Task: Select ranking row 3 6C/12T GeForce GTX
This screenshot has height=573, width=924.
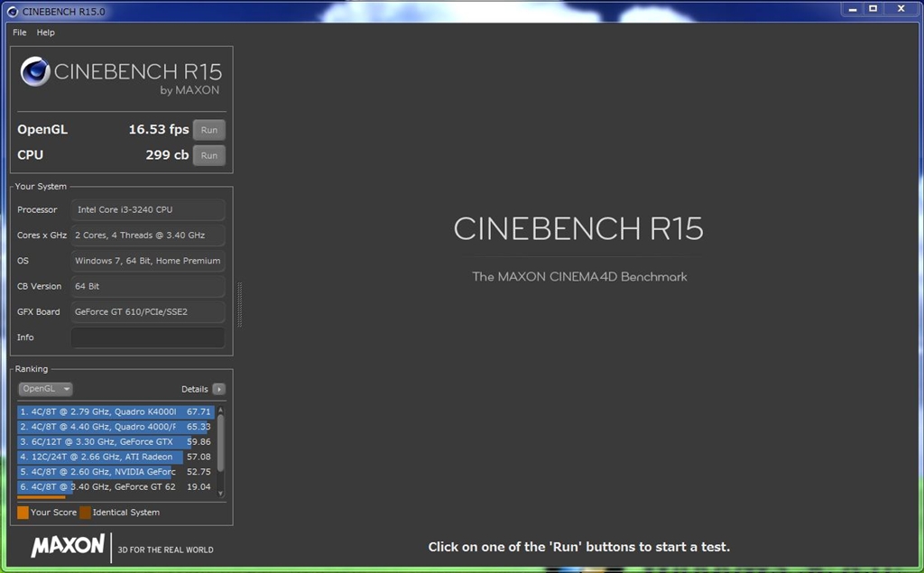Action: coord(115,441)
